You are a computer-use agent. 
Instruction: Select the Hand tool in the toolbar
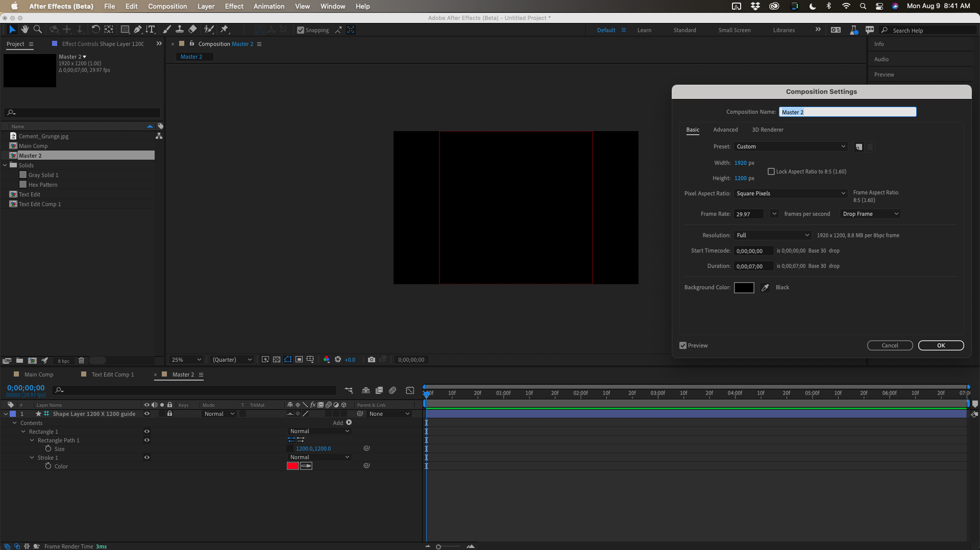click(24, 29)
